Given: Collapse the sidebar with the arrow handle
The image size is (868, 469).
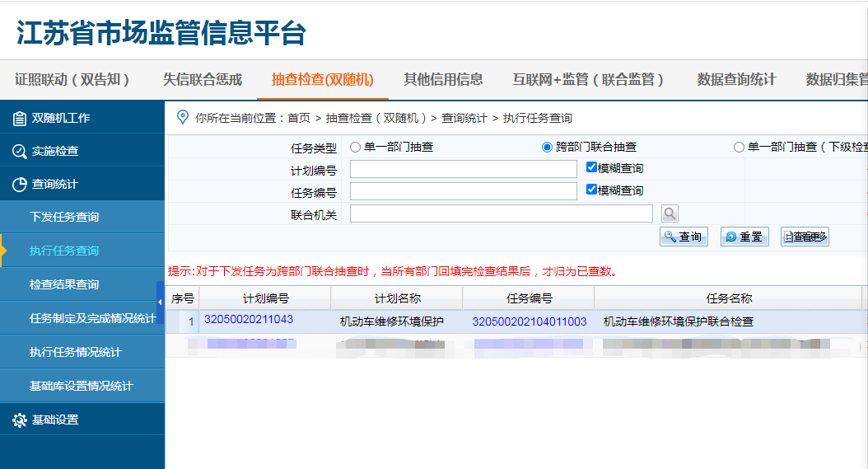Looking at the screenshot, I should point(160,303).
